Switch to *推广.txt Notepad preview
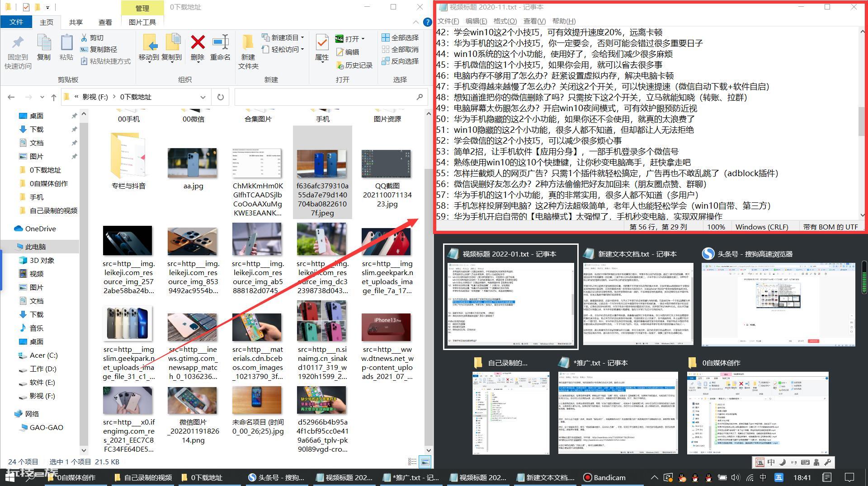 618,406
